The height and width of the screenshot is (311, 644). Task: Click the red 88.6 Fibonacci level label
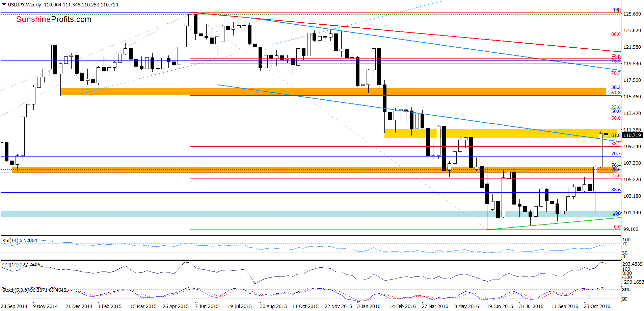point(616,34)
